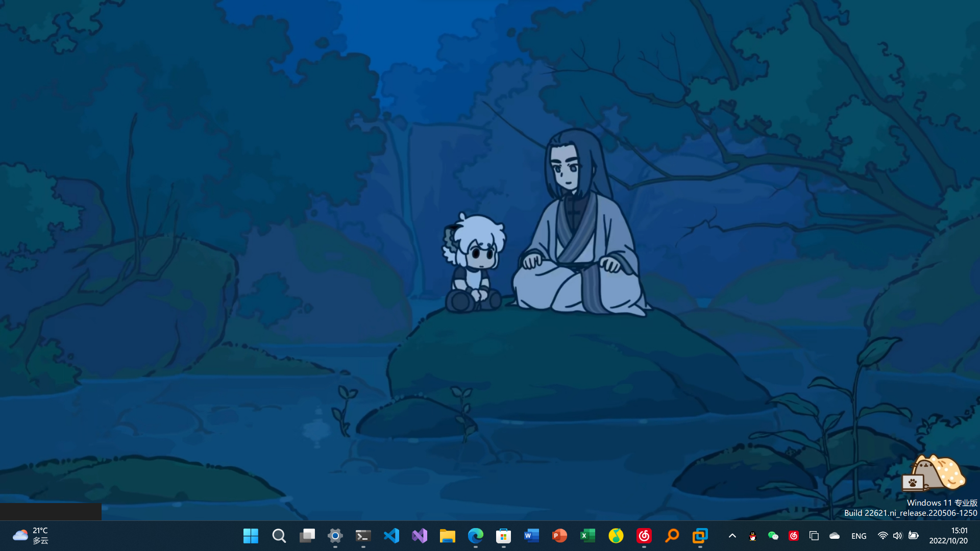Launch Windows Terminal

pyautogui.click(x=363, y=536)
